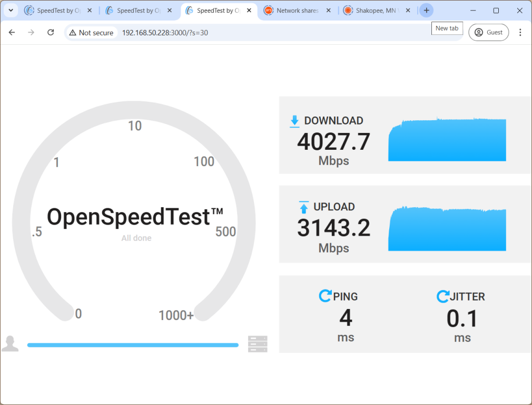
Task: Click the ping refresh icon
Action: click(x=325, y=296)
